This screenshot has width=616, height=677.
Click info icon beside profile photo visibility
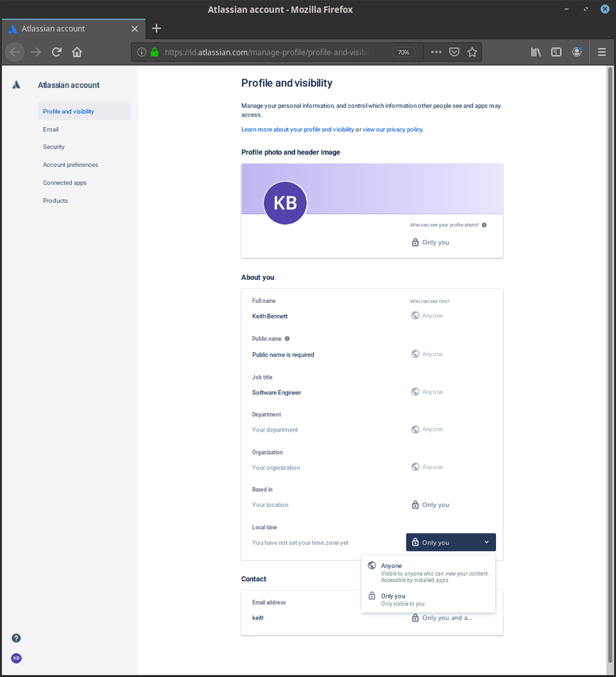coord(485,225)
